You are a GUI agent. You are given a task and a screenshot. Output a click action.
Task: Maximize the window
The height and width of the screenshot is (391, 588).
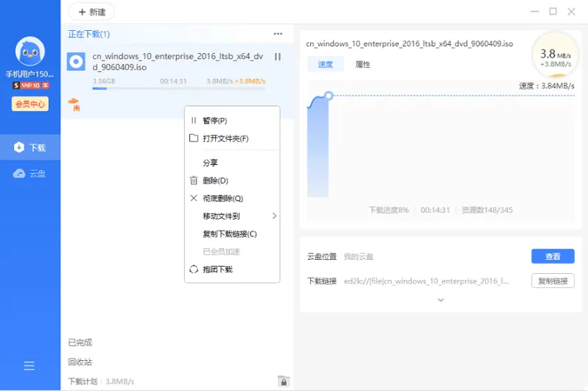pos(553,12)
